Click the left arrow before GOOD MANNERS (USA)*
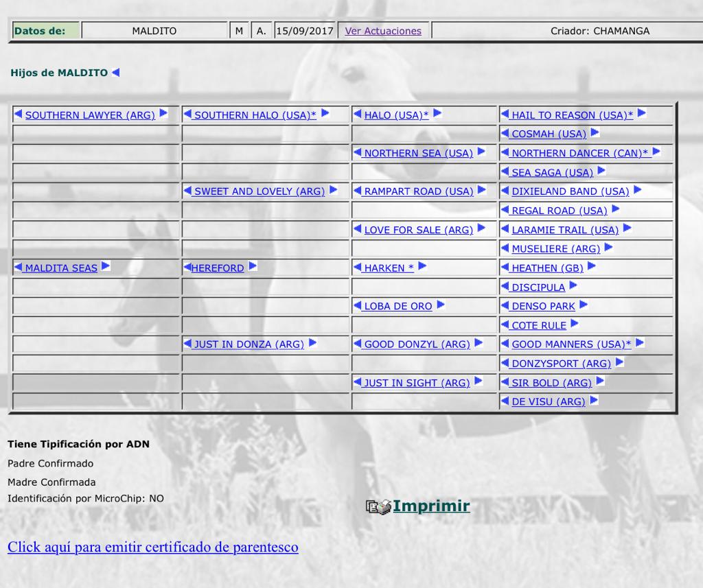Viewport: 703px width, 588px height. (505, 344)
